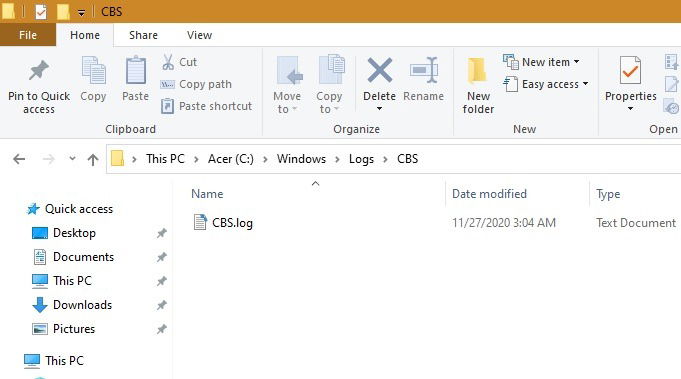Click the Properties checkmark icon

tap(630, 70)
